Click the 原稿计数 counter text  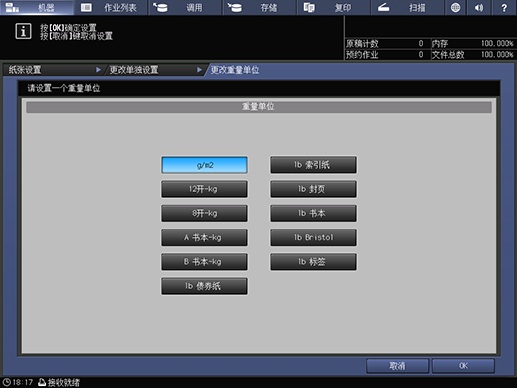[362, 44]
